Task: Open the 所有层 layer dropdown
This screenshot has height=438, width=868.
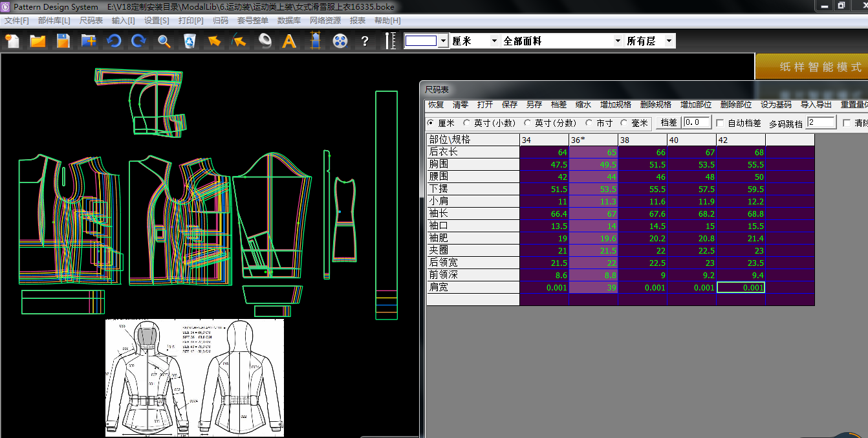Action: 669,41
